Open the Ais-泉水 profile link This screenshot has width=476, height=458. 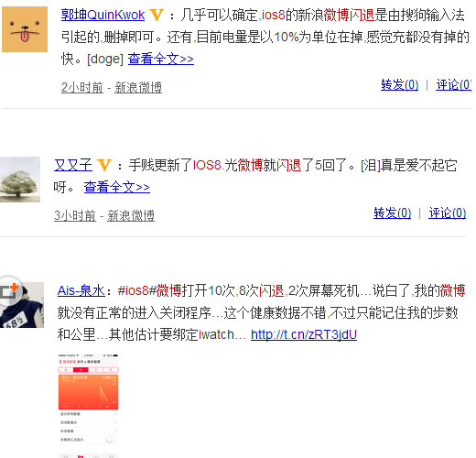81,290
